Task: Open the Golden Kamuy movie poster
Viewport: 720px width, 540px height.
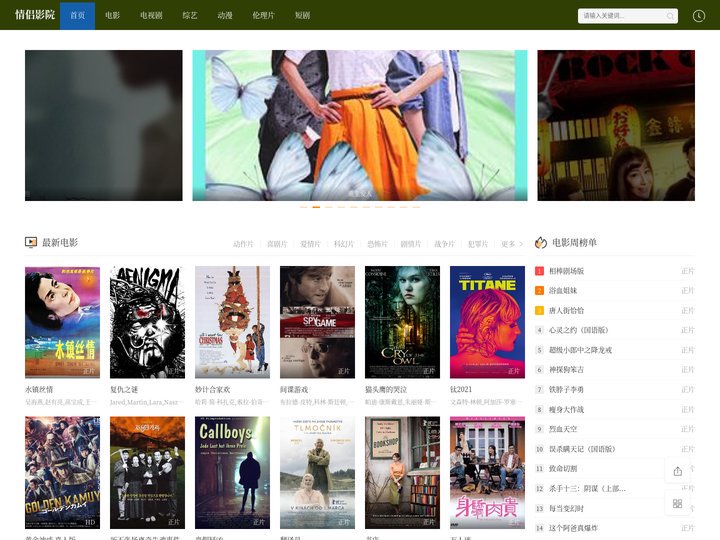Action: 62,472
